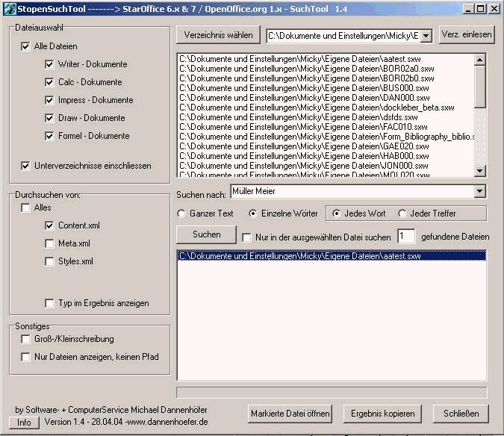Toggle Writer - Dokumente checkbox

pyautogui.click(x=49, y=64)
